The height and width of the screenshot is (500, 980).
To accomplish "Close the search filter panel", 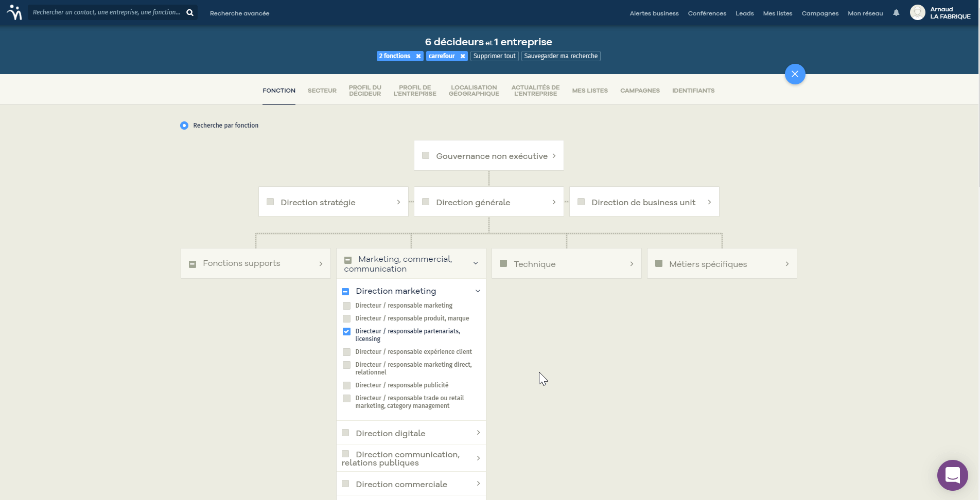I will tap(795, 74).
